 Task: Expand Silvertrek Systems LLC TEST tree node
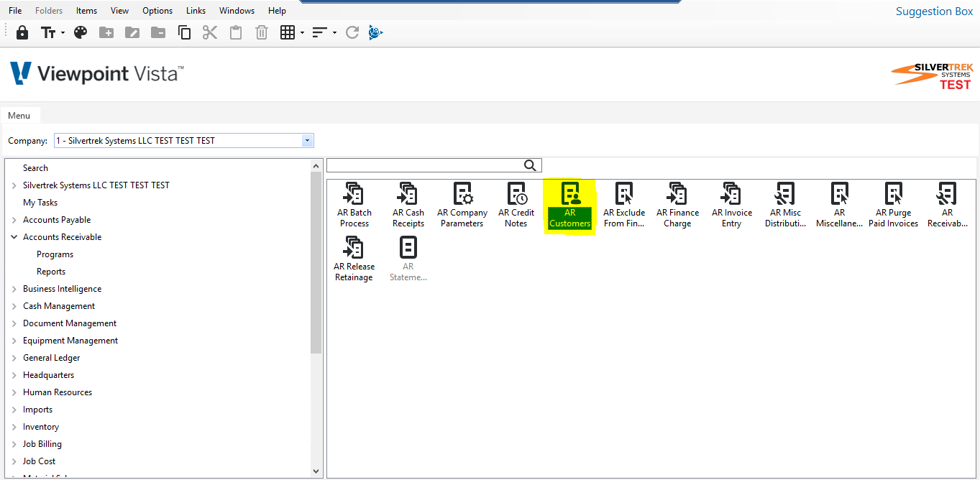click(14, 185)
